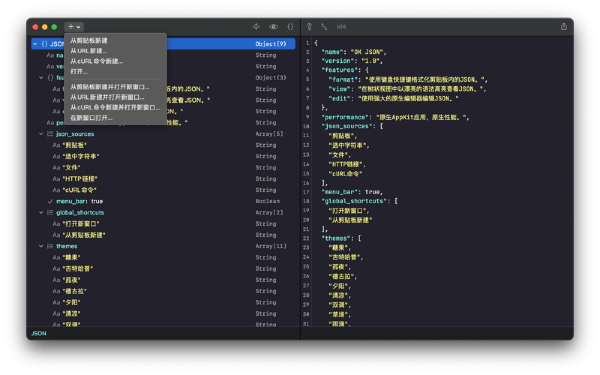Click the Array[5] type label
Image resolution: width=600 pixels, height=375 pixels.
269,134
